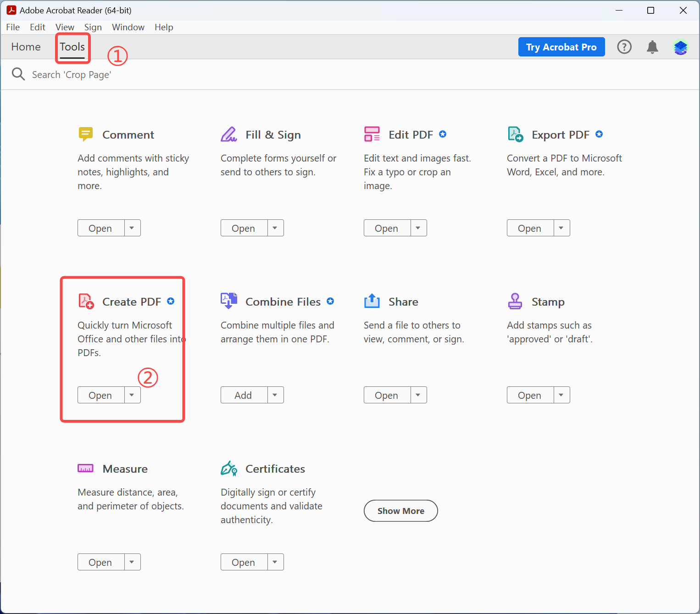
Task: Click the Try Acrobat Pro button
Action: [561, 47]
